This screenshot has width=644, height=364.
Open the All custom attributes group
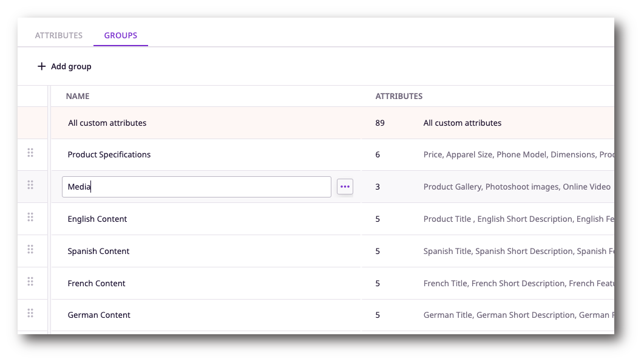107,123
